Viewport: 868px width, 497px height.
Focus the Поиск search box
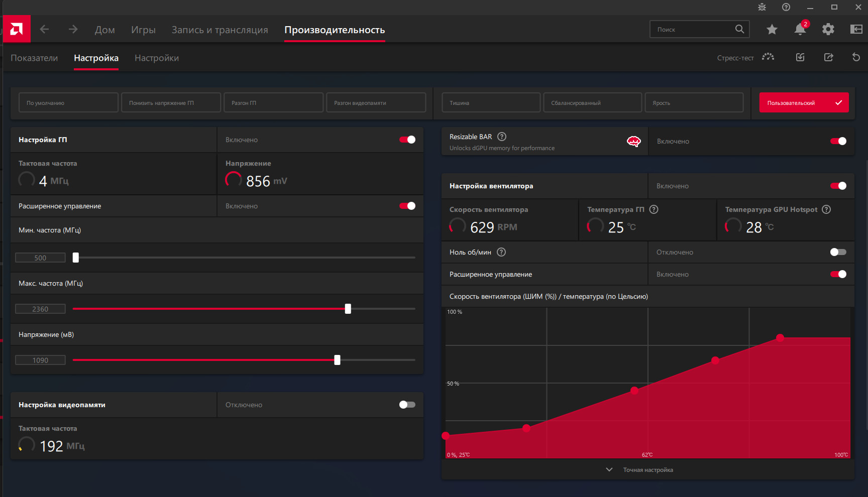point(699,29)
